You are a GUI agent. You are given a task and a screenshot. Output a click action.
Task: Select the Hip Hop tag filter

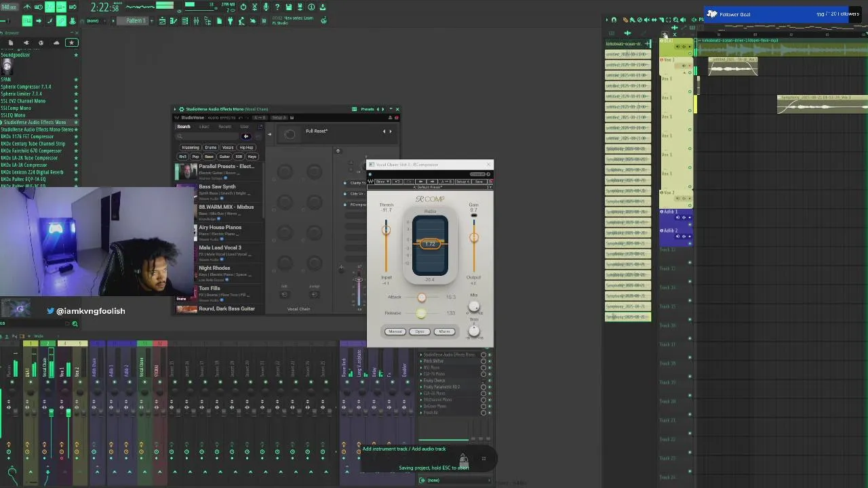[x=246, y=147]
